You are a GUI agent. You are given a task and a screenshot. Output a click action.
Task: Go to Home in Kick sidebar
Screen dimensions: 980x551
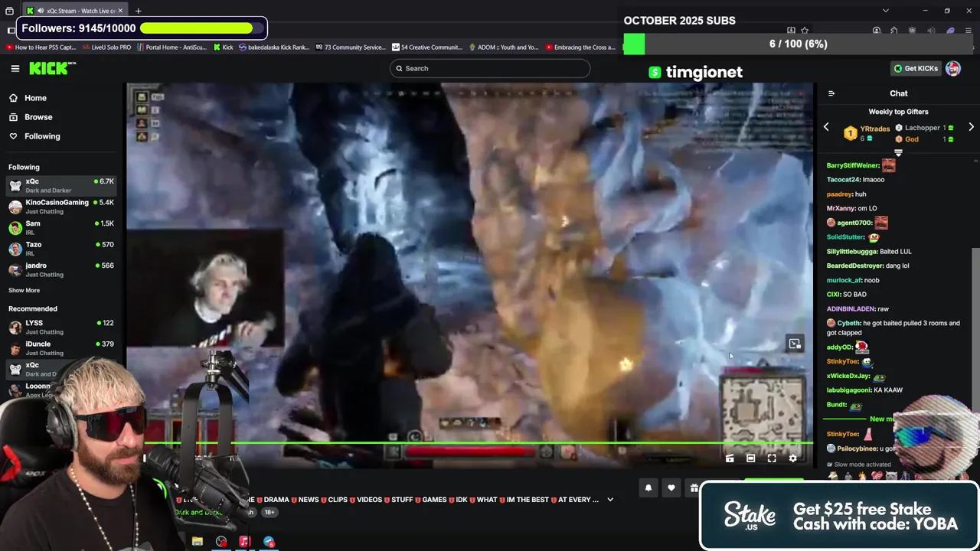point(35,98)
